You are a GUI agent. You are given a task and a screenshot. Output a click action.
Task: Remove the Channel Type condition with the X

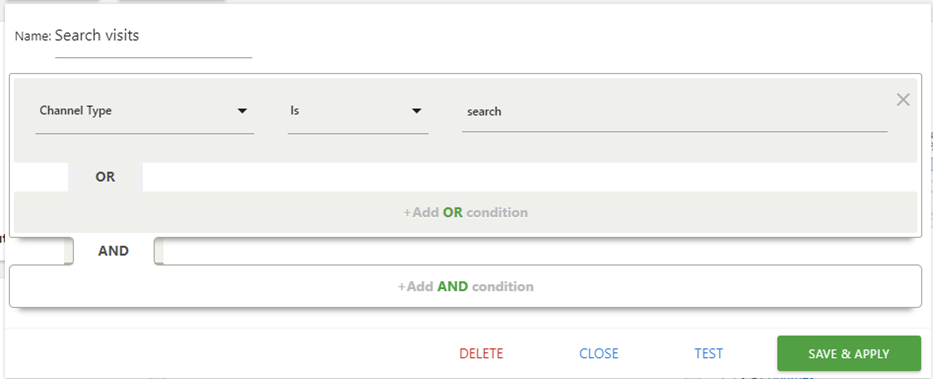pos(903,100)
